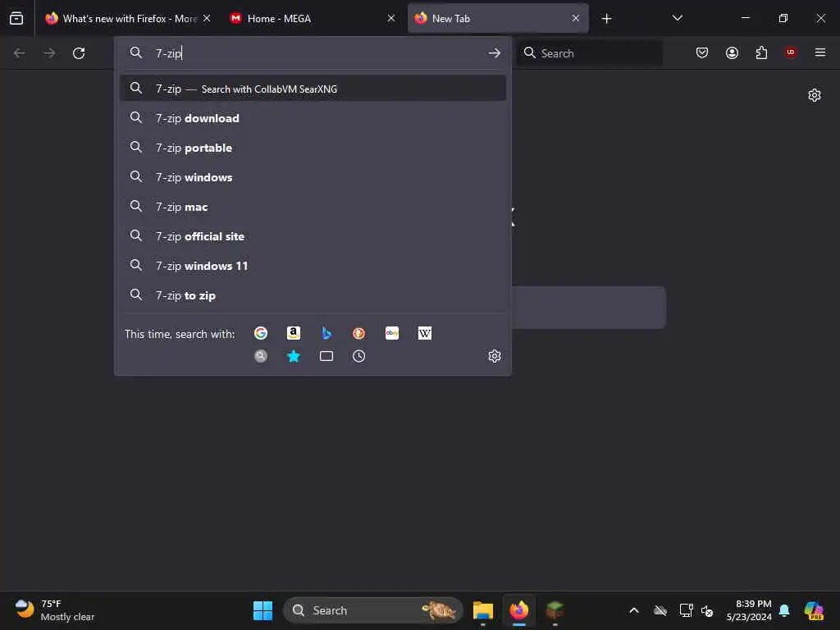The width and height of the screenshot is (840, 630).
Task: Pick the 7-zip mac suggestion
Action: pyautogui.click(x=313, y=206)
